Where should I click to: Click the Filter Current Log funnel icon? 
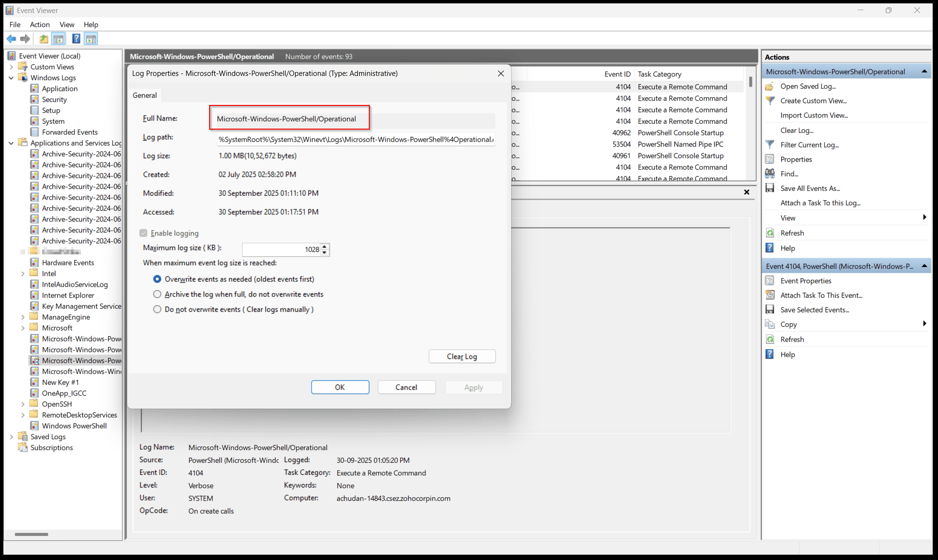pyautogui.click(x=770, y=145)
